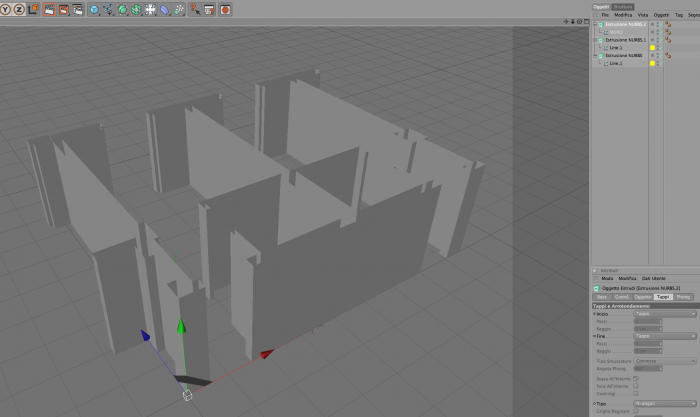Click the orange sphere toolbar icon
Screen dimensions: 700x417
coord(225,9)
